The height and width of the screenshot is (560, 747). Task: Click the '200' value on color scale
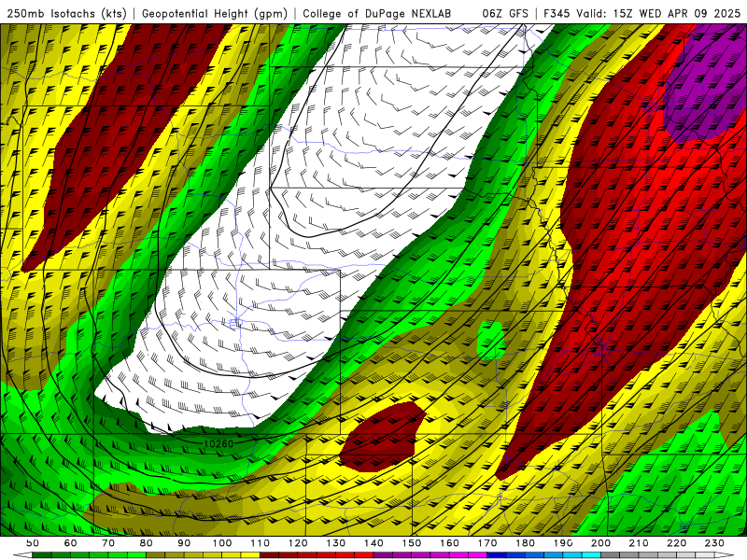pos(601,543)
